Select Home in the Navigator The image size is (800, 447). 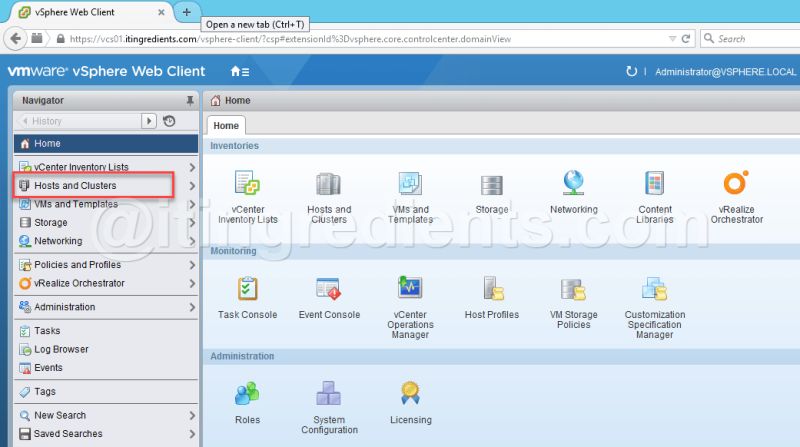point(106,144)
